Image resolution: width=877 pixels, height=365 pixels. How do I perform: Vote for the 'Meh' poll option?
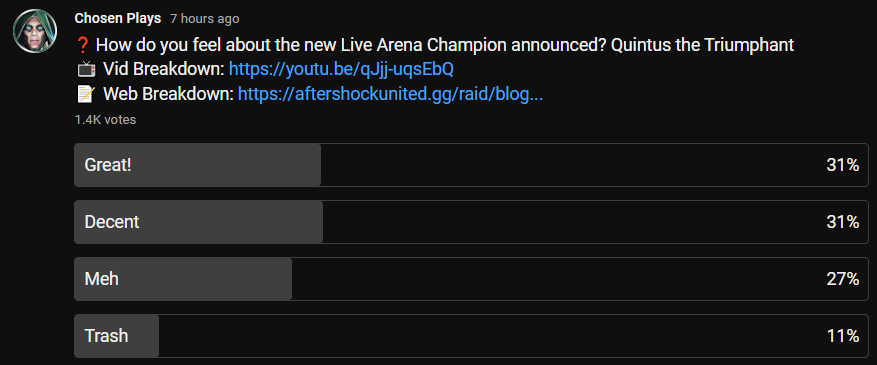pyautogui.click(x=471, y=279)
